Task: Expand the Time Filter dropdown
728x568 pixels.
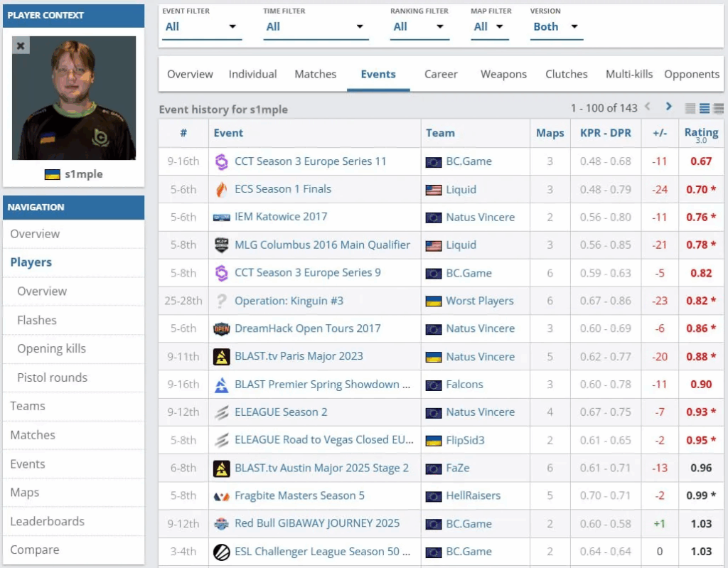Action: tap(315, 27)
